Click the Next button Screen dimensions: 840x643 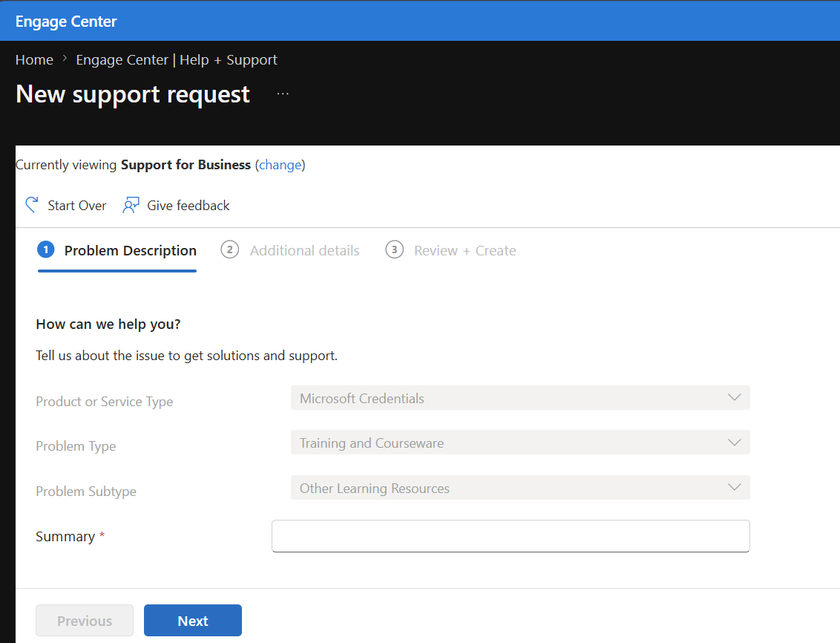pyautogui.click(x=193, y=621)
